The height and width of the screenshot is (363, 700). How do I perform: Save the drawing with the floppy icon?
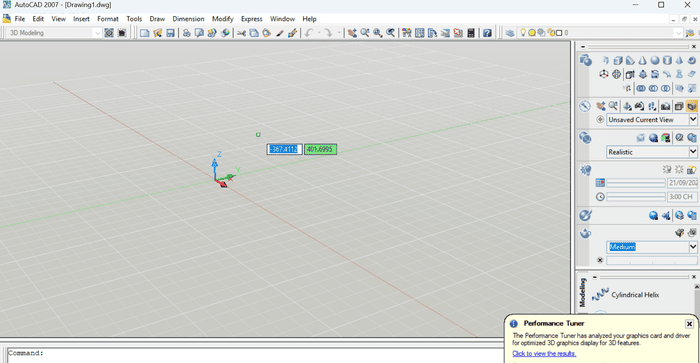[170, 33]
